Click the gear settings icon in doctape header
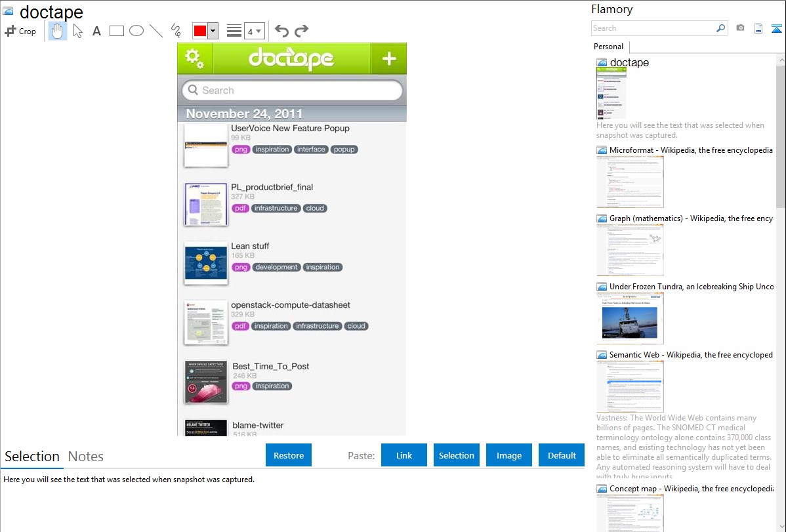 (x=194, y=58)
